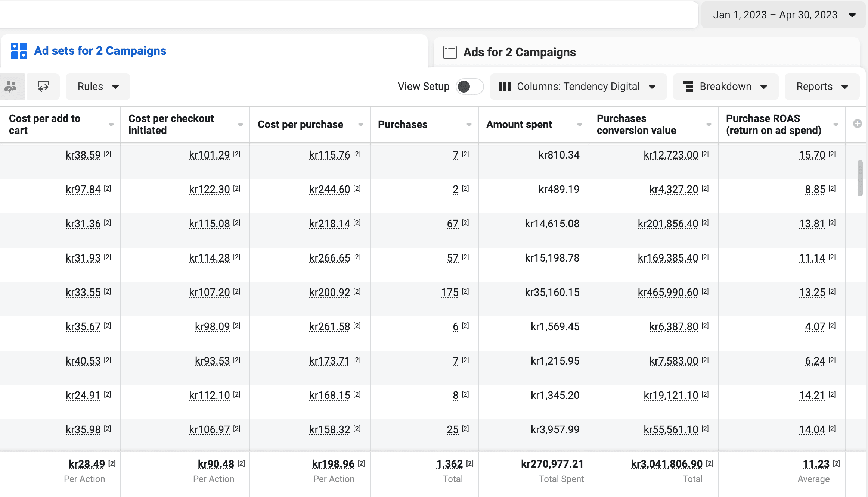Image resolution: width=868 pixels, height=497 pixels.
Task: Open the date range dropdown
Action: [x=784, y=15]
